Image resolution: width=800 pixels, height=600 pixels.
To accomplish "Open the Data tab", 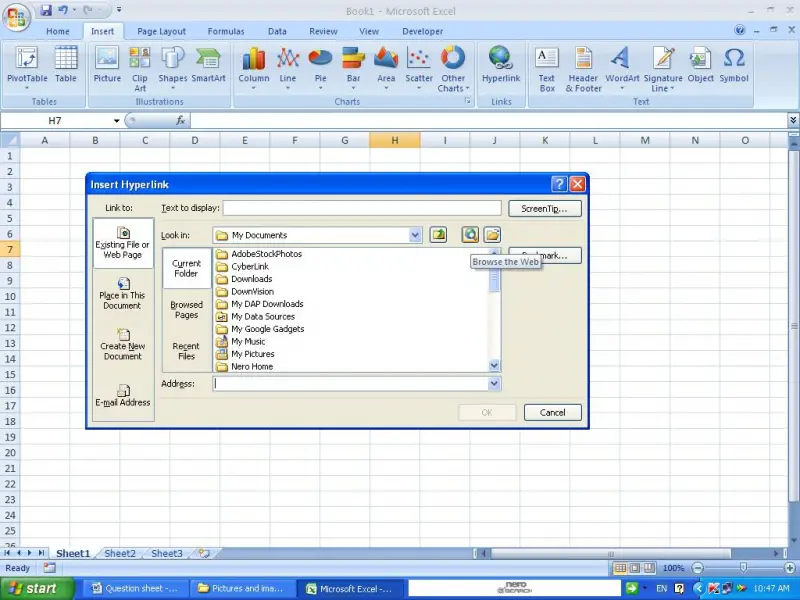I will coord(277,31).
